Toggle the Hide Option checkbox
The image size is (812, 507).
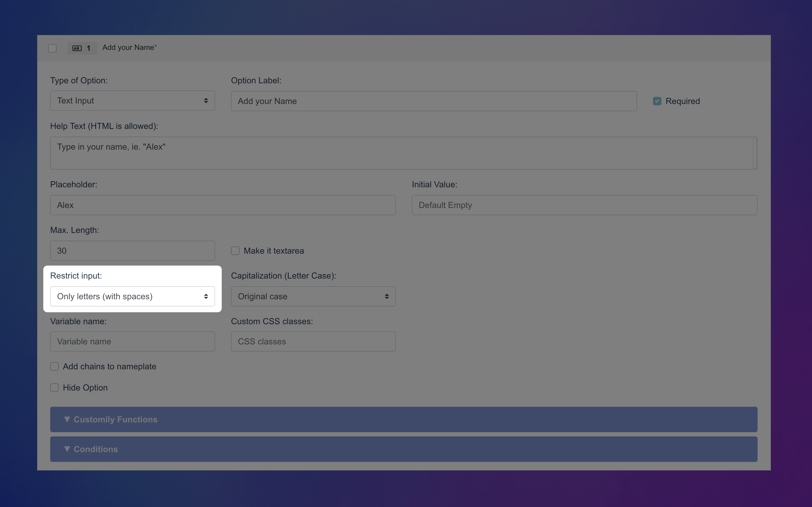54,387
